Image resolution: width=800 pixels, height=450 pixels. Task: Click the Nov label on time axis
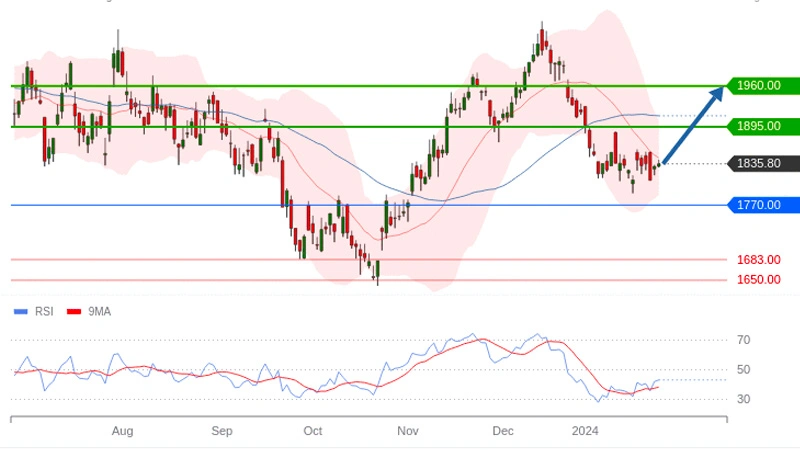click(x=407, y=431)
